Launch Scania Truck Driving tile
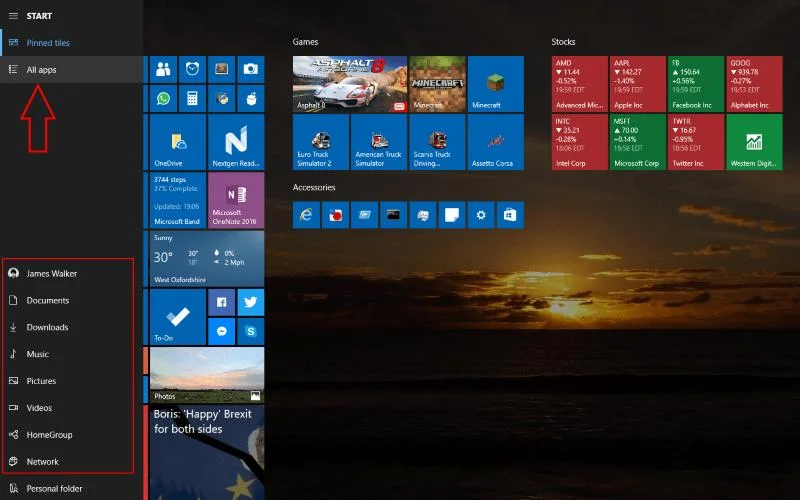Screen dimensions: 800x500 tap(437, 142)
